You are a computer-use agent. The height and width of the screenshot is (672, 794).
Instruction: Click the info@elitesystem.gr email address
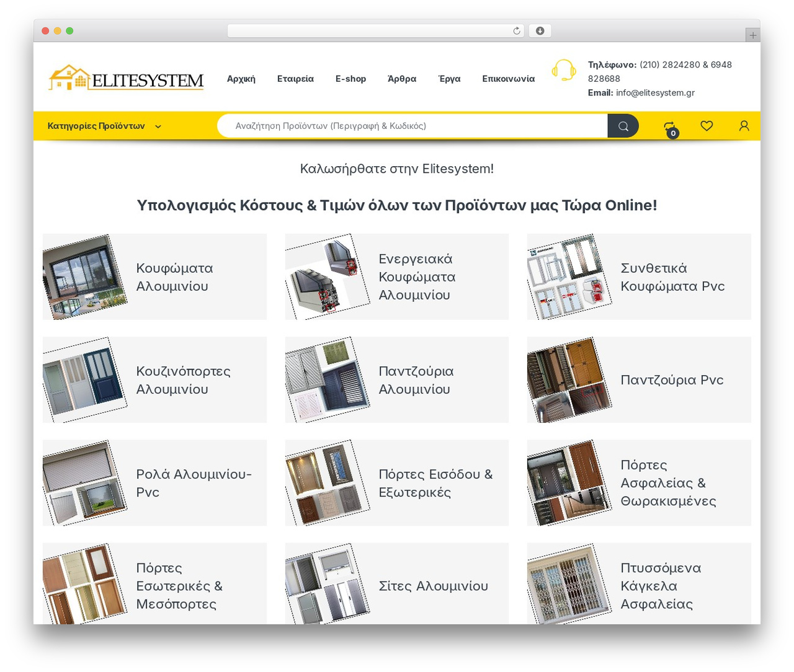click(x=655, y=93)
